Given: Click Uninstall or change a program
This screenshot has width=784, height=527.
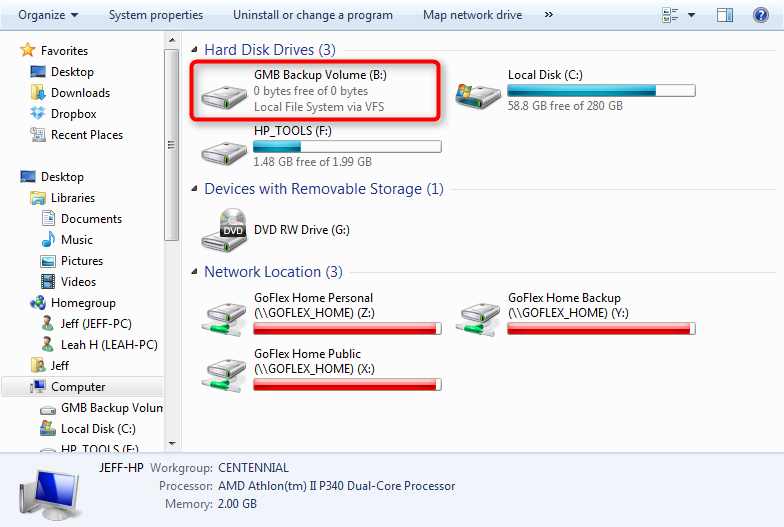Looking at the screenshot, I should point(312,15).
